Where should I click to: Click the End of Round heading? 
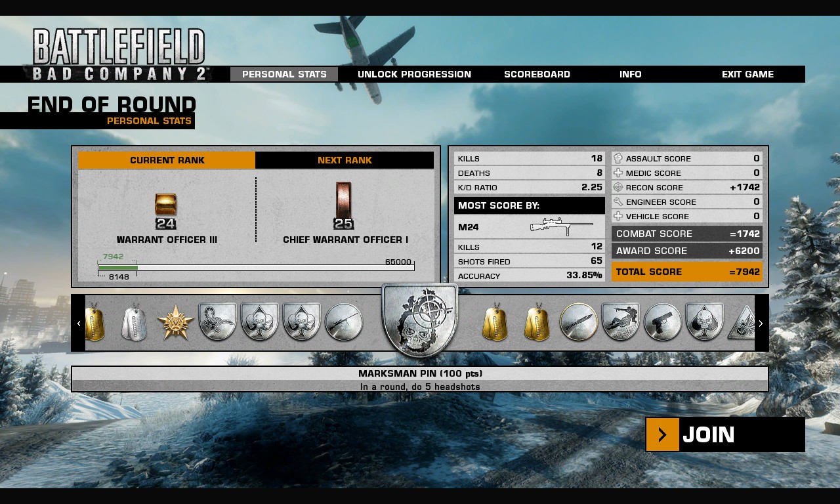[112, 105]
